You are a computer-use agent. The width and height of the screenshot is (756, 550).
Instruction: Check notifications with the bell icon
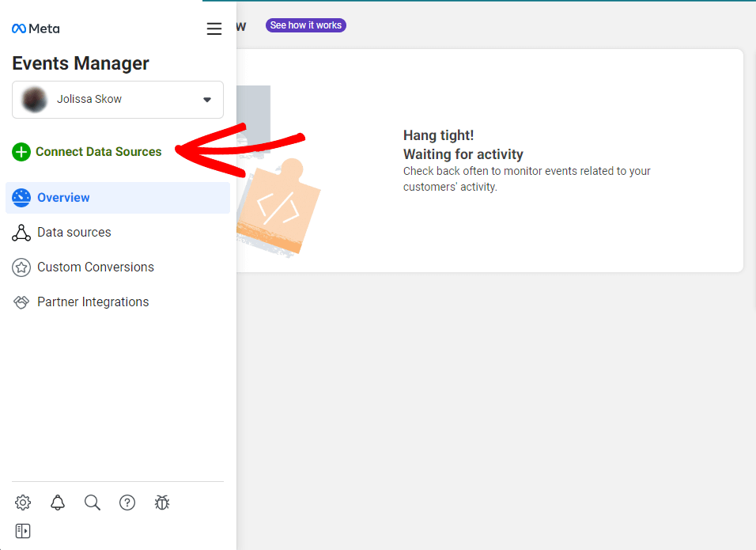tap(57, 502)
